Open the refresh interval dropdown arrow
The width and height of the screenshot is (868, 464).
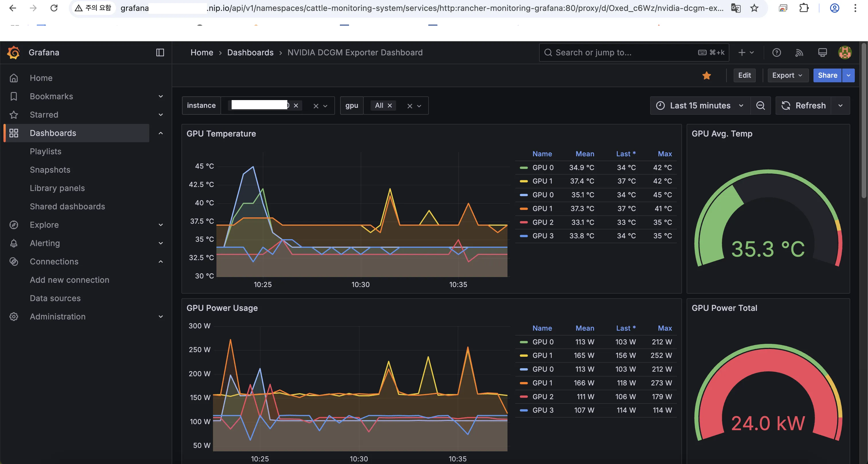pos(840,106)
